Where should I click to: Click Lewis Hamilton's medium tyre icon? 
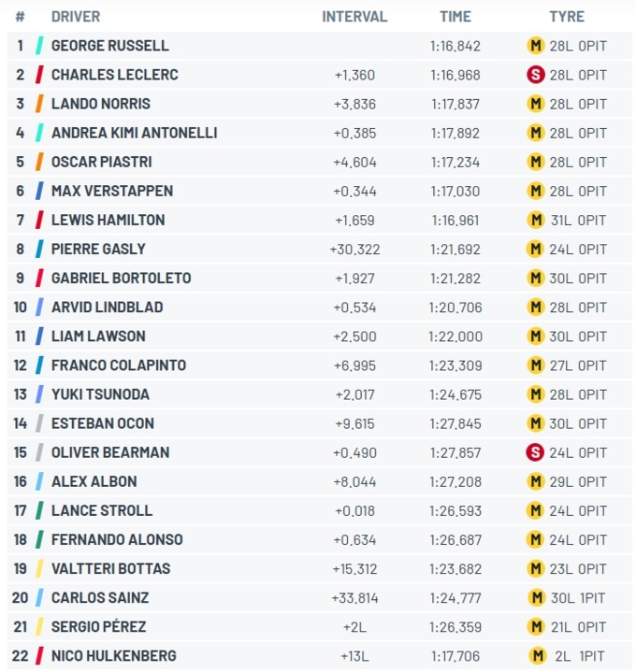tap(536, 220)
